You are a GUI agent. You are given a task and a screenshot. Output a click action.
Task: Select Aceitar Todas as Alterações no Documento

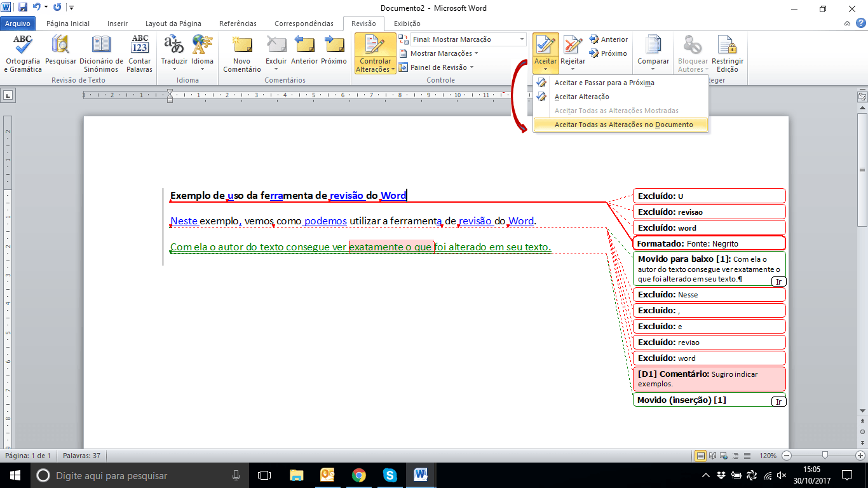click(623, 125)
